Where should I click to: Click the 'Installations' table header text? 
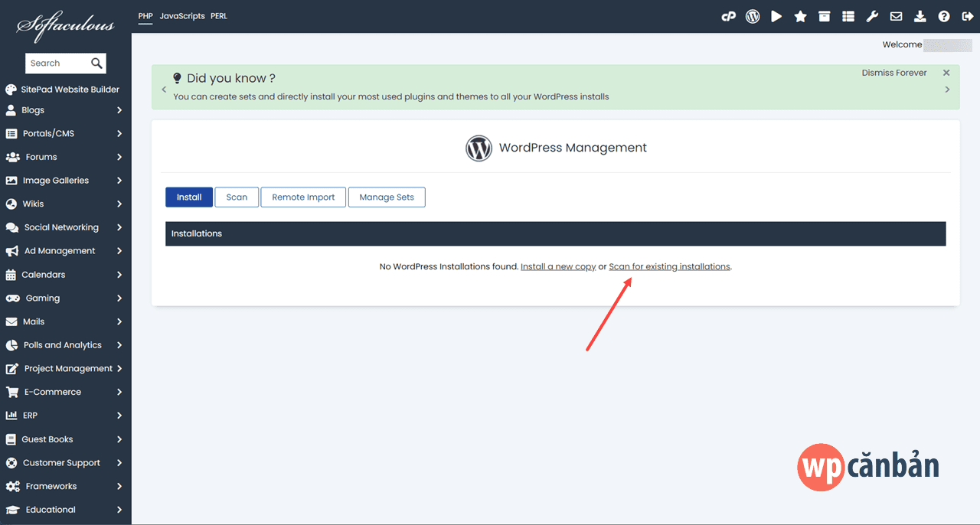[x=197, y=233]
